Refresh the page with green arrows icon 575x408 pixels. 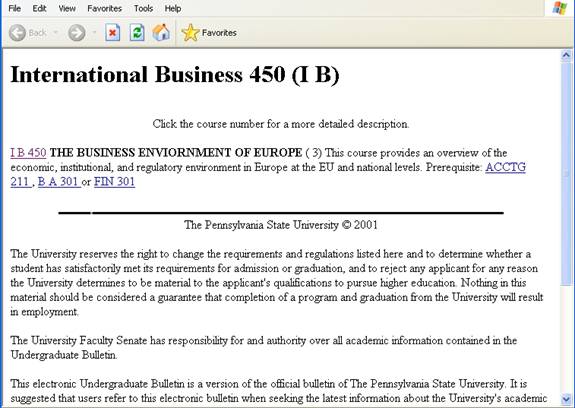[137, 33]
